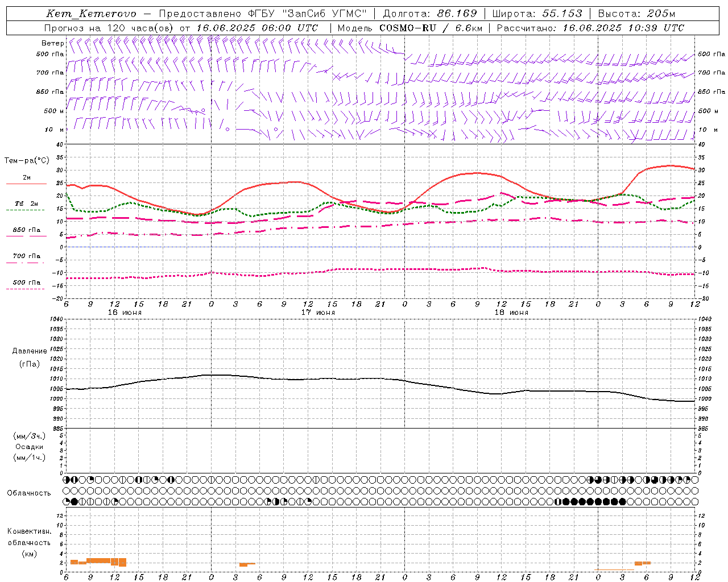The height and width of the screenshot is (582, 728).
Task: Click the 'Давление' pressure panel label
Action: coord(30,351)
